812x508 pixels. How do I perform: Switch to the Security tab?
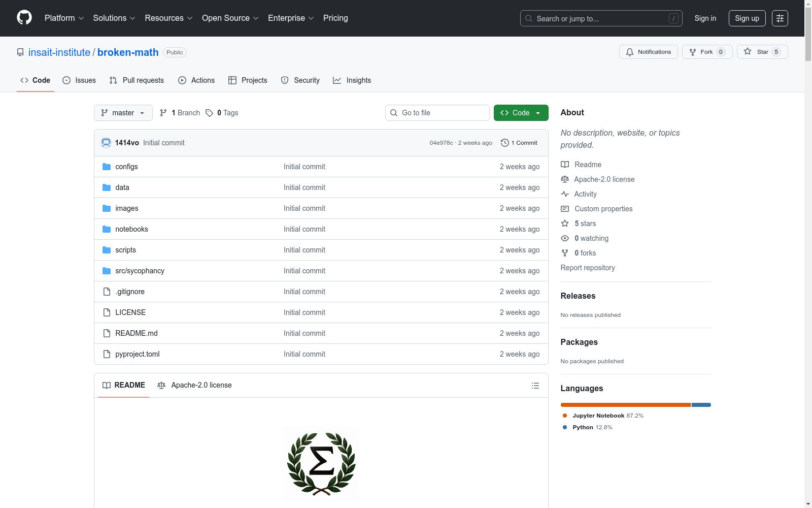(x=300, y=80)
